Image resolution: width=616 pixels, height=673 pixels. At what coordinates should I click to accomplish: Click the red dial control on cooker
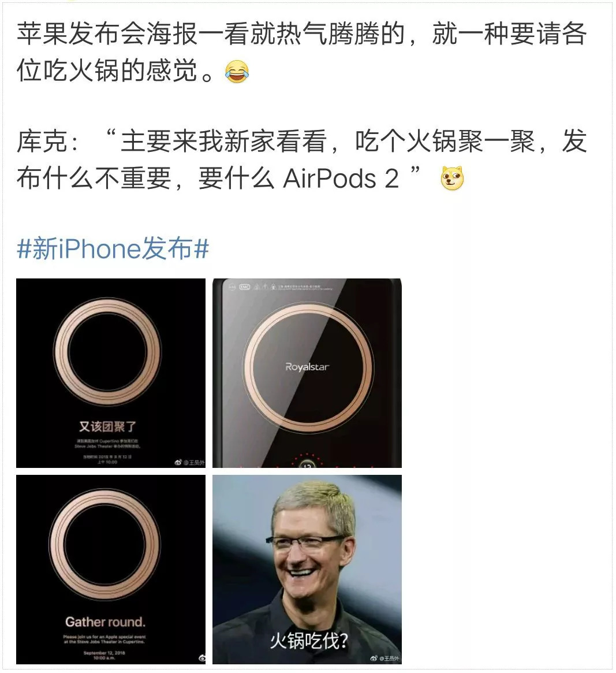(x=307, y=462)
